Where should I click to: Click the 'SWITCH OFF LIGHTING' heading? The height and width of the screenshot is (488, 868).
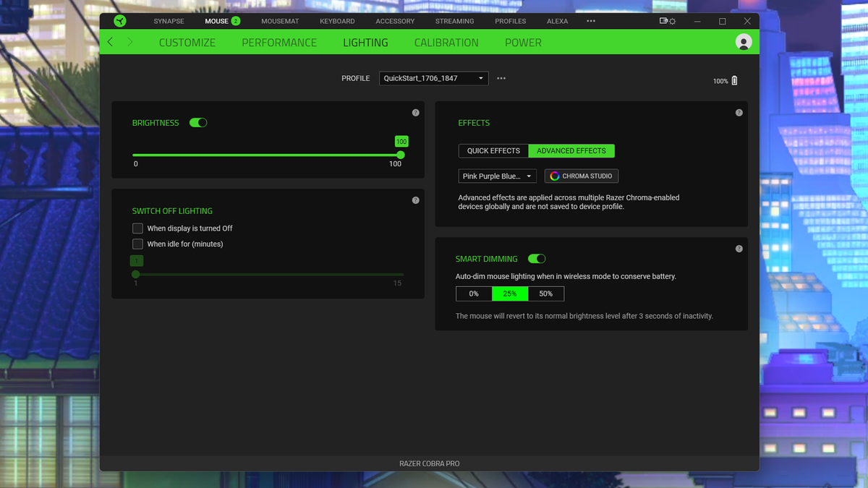(172, 211)
